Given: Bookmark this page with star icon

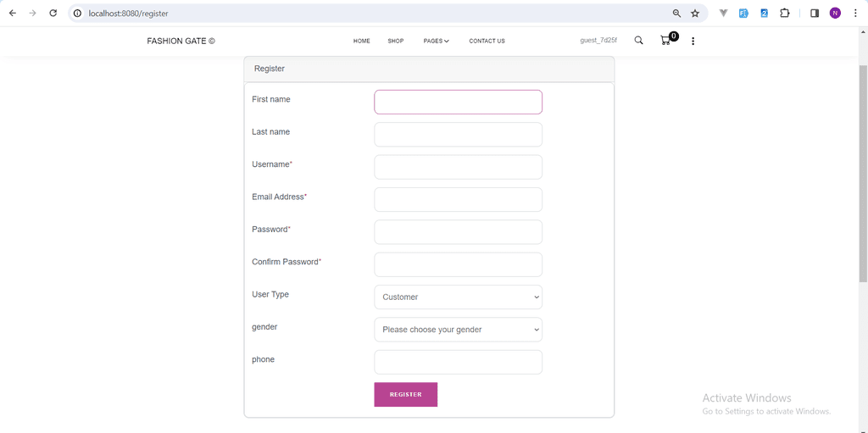Looking at the screenshot, I should click(695, 14).
